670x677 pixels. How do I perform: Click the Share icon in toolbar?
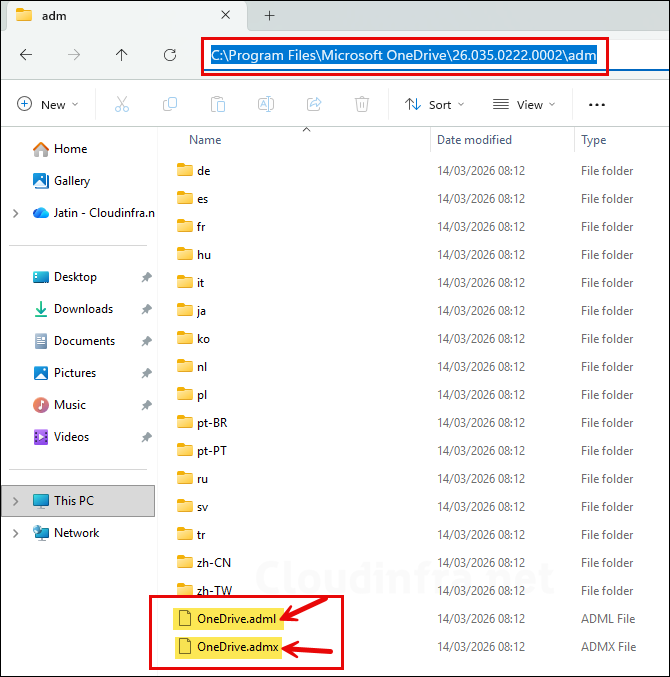coord(314,104)
